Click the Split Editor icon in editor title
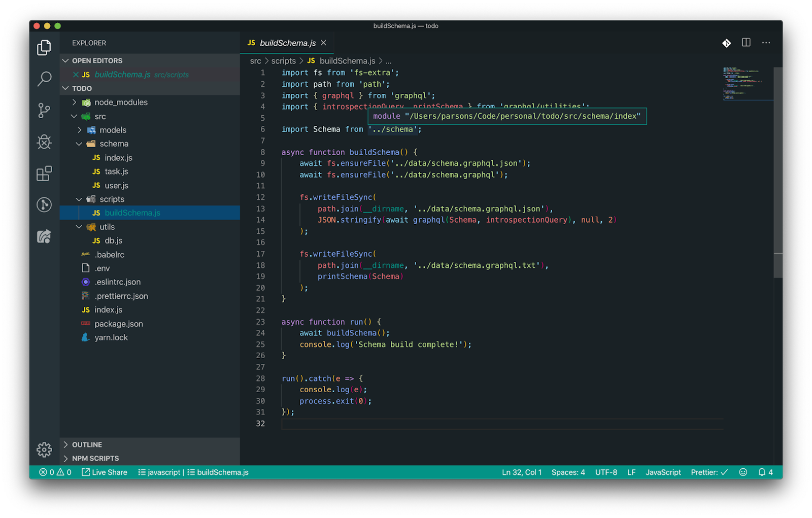The height and width of the screenshot is (518, 812). click(746, 43)
